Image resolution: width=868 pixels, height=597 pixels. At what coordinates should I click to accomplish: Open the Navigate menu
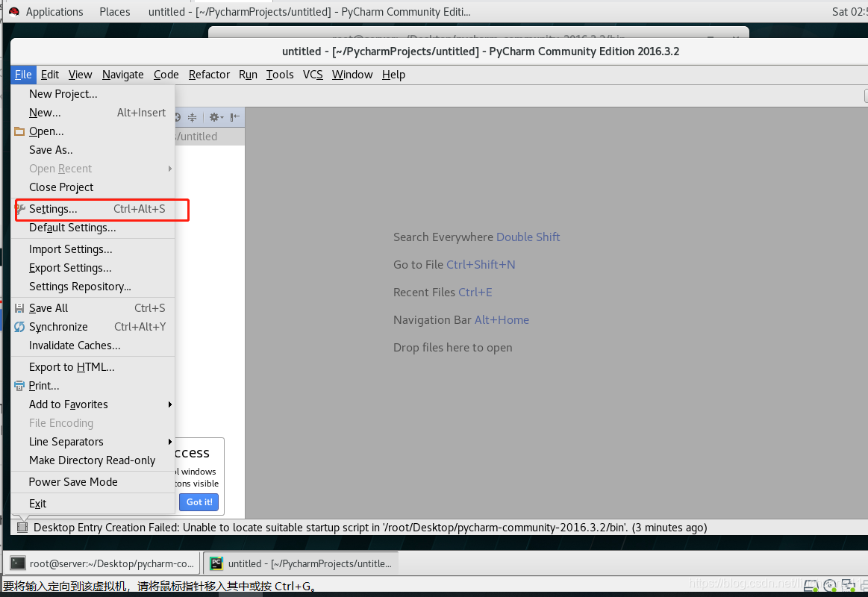coord(123,75)
